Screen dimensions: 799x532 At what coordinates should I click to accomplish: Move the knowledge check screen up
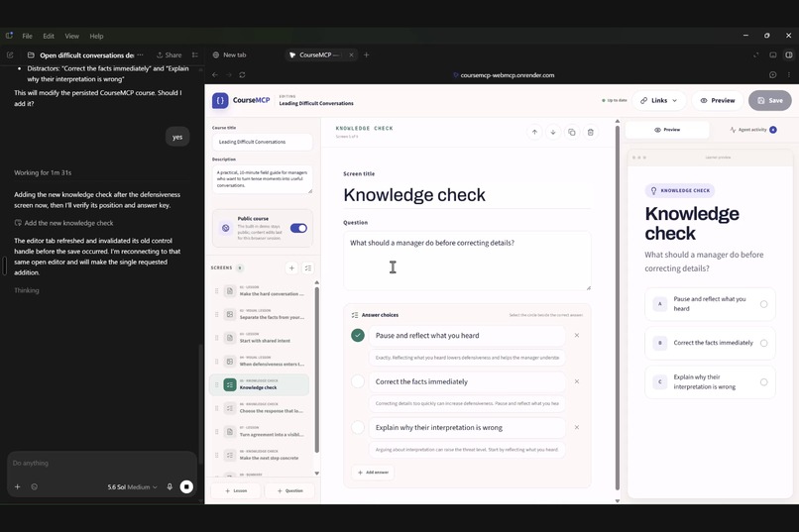[534, 133]
